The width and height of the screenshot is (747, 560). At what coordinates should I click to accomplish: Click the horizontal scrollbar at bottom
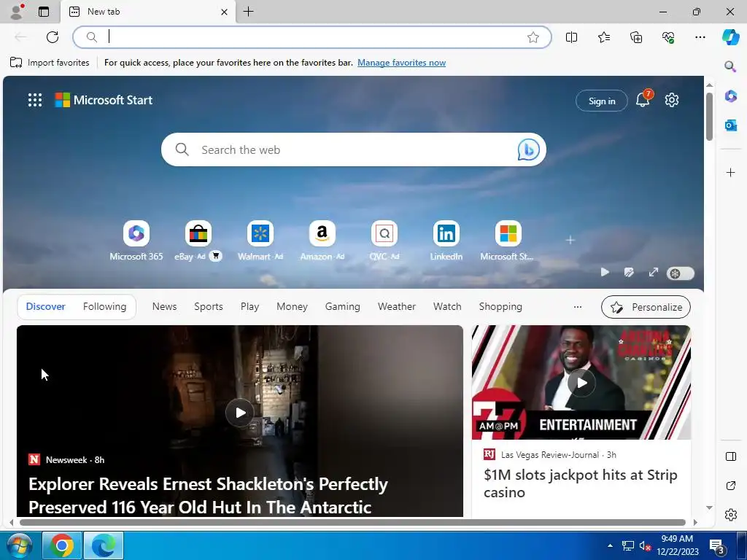[x=352, y=522]
